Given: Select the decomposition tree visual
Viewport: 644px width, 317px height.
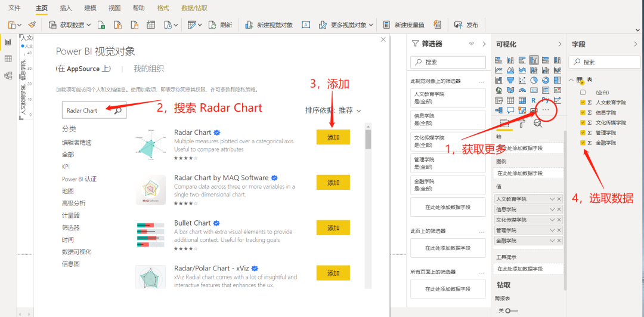Looking at the screenshot, I should point(499,110).
